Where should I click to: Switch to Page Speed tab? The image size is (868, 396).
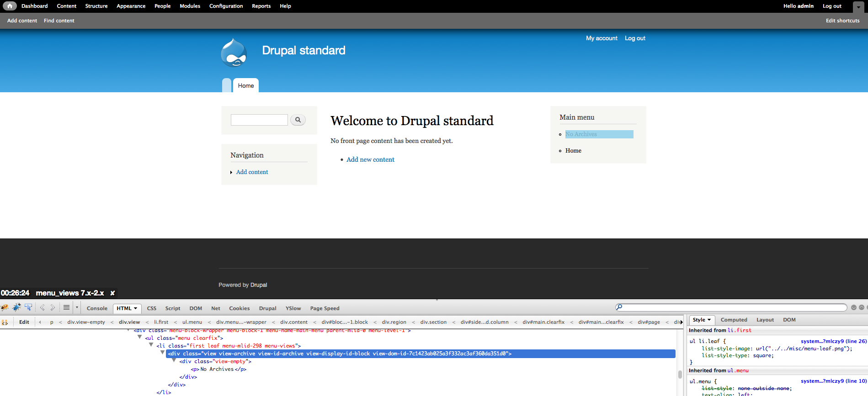tap(325, 308)
